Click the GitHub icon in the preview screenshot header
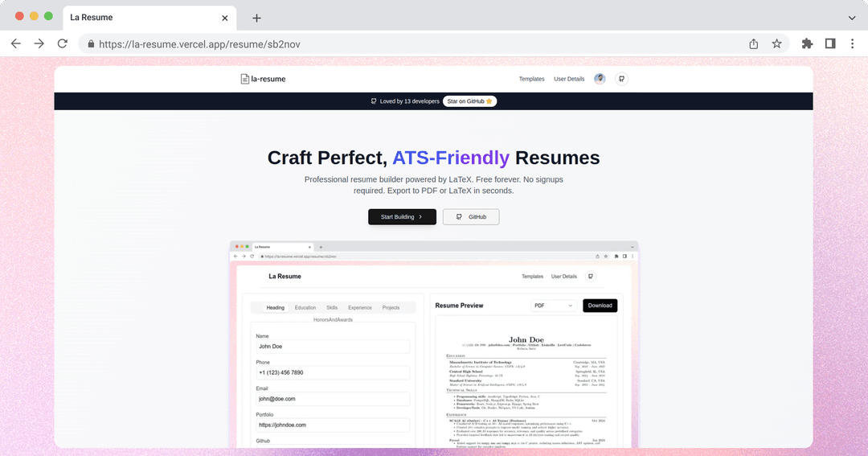Viewport: 868px width, 456px height. click(x=591, y=277)
